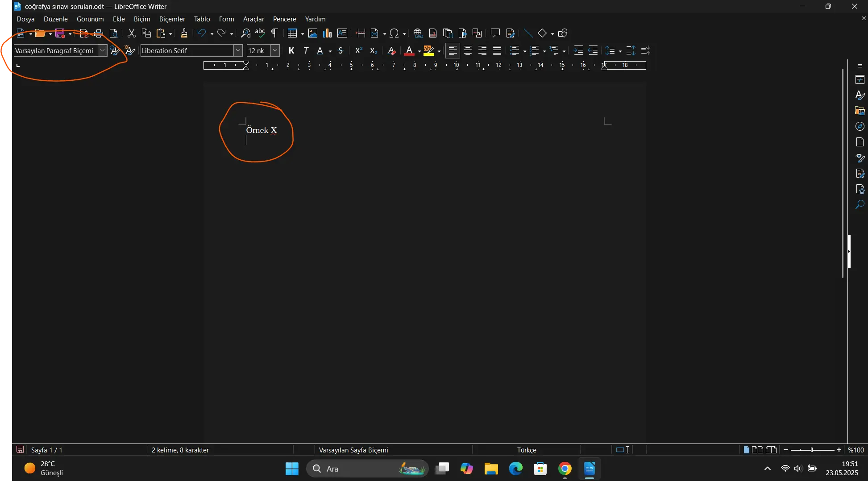Open the Düzenle menu
Image resolution: width=868 pixels, height=481 pixels.
(x=56, y=19)
